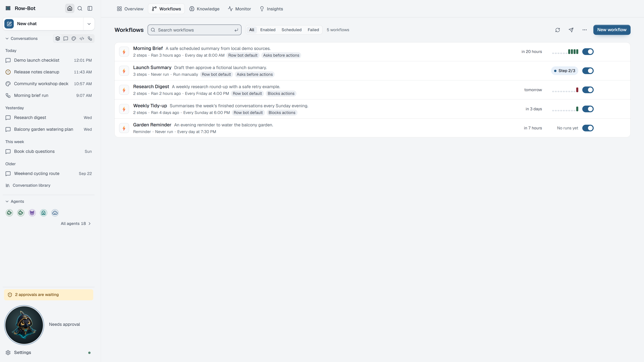Turn off the Research Digest toggle
The height and width of the screenshot is (362, 644).
pyautogui.click(x=588, y=90)
